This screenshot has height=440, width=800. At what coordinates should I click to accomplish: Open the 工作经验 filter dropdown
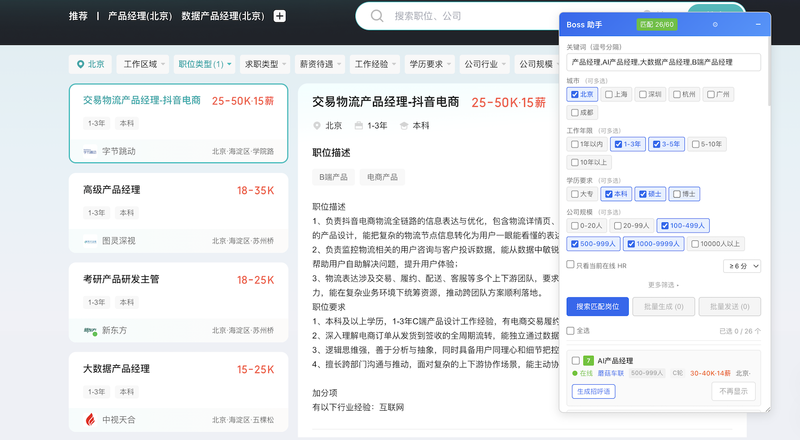(x=375, y=64)
